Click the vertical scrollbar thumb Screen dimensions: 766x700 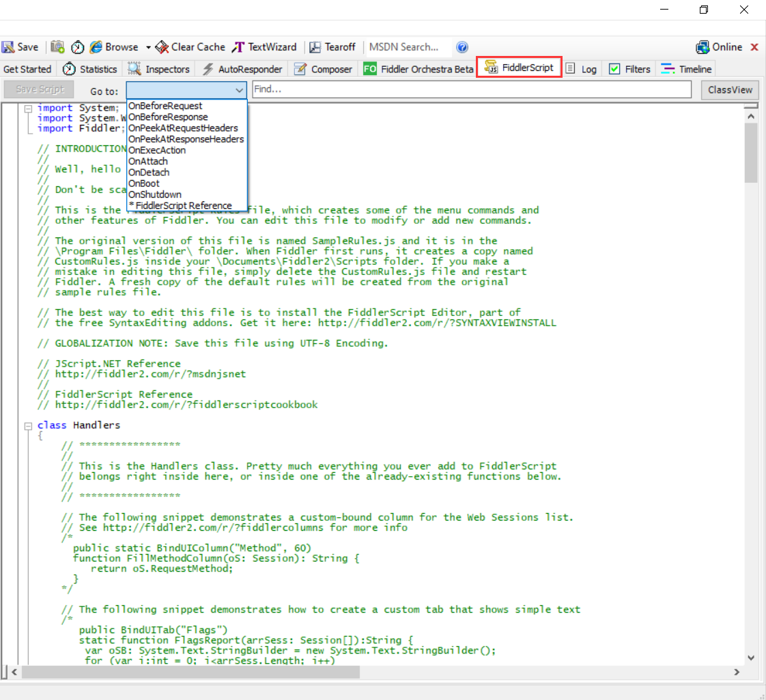point(751,153)
